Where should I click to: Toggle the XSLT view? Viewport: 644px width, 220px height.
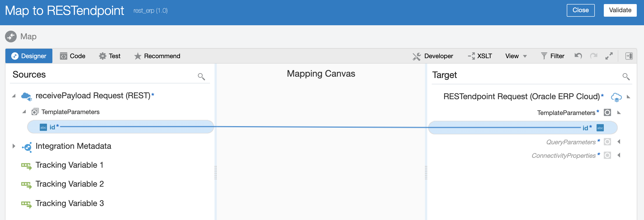click(x=480, y=56)
